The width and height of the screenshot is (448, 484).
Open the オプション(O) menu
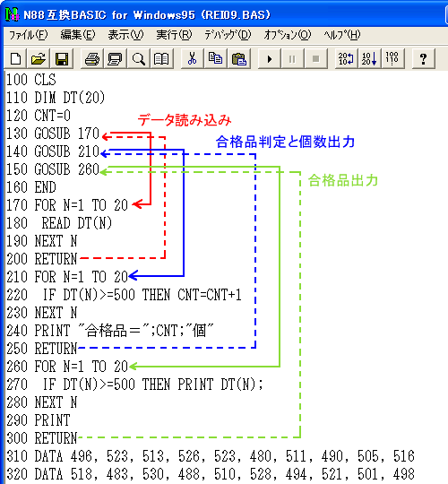click(x=288, y=35)
